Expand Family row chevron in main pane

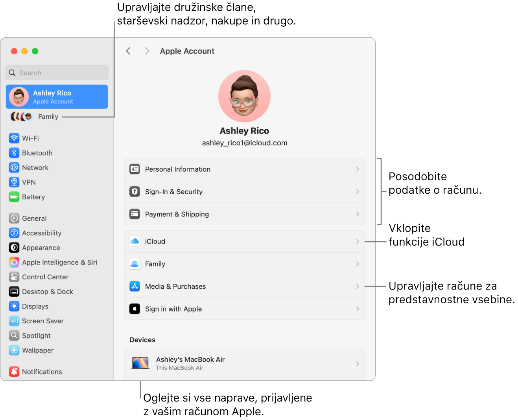coord(358,264)
